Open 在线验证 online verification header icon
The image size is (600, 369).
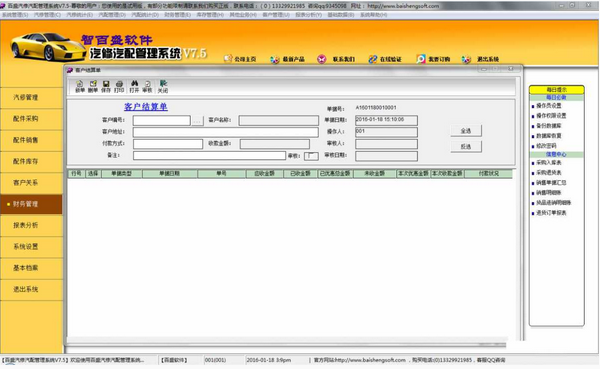pos(373,59)
